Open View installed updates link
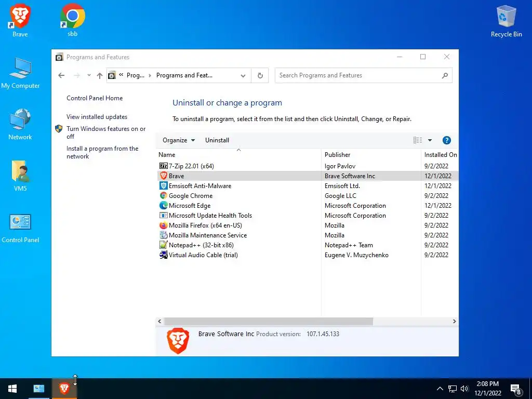The height and width of the screenshot is (399, 532). click(x=97, y=117)
